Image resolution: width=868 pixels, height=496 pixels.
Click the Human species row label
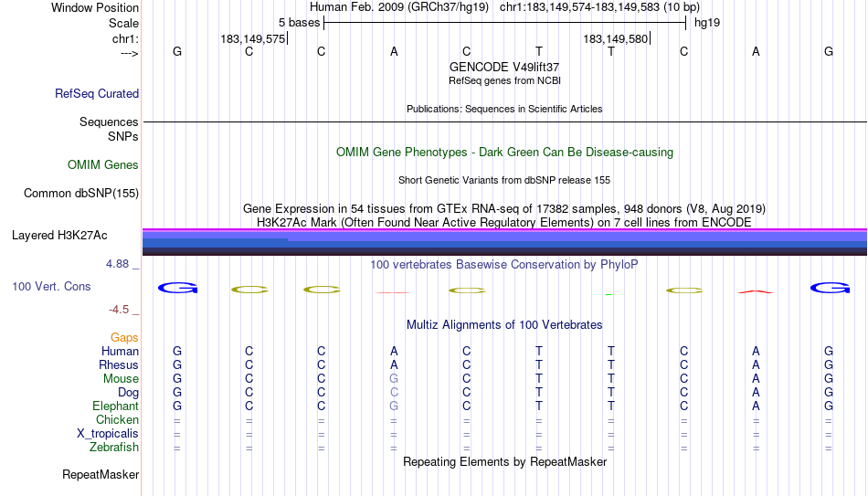tap(120, 351)
